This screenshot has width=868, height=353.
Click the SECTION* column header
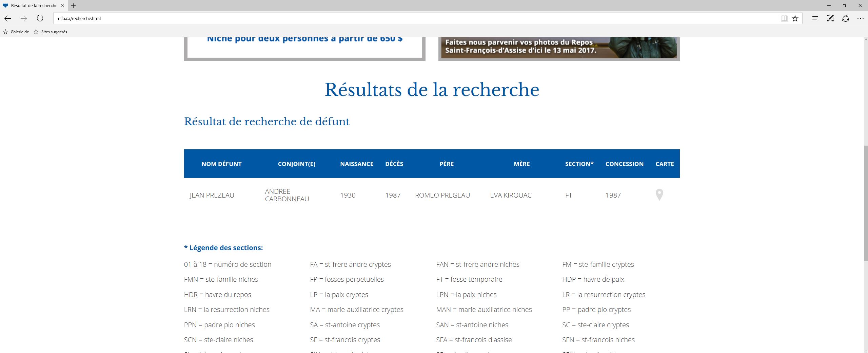(579, 164)
